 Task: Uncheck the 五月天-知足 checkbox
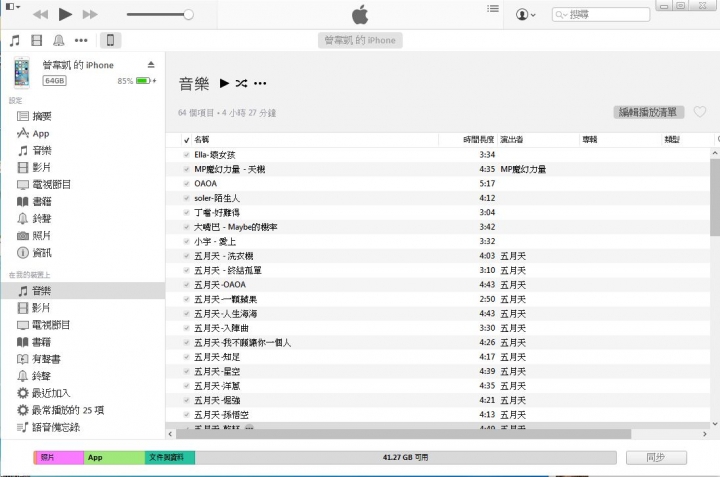[186, 357]
